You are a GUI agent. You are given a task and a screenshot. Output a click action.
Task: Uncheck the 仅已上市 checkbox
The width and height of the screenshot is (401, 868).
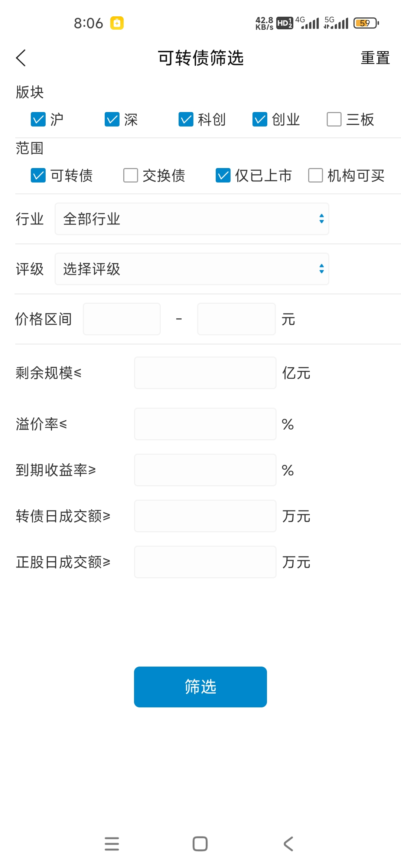click(x=223, y=175)
